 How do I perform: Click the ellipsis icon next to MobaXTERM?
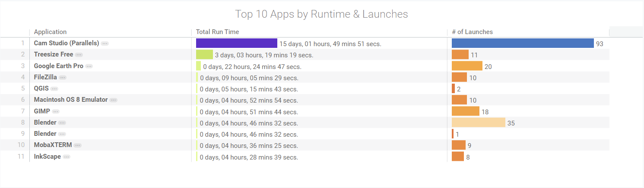coord(77,145)
